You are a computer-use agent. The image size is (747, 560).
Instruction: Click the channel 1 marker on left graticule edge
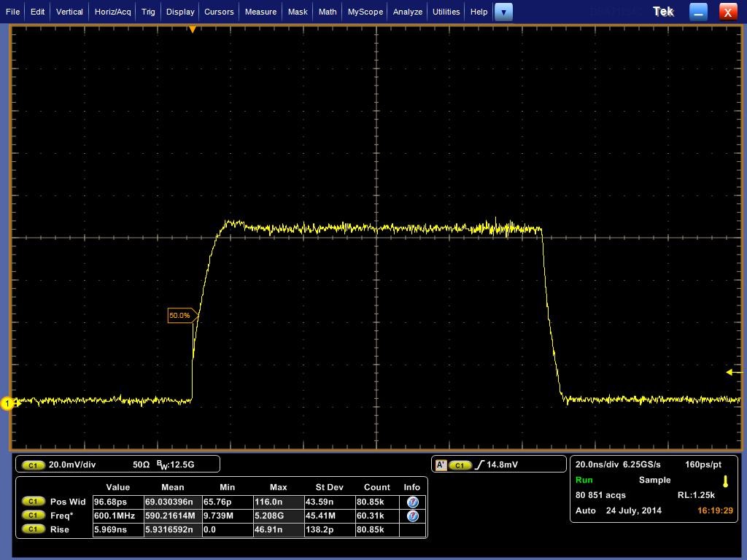(x=8, y=403)
